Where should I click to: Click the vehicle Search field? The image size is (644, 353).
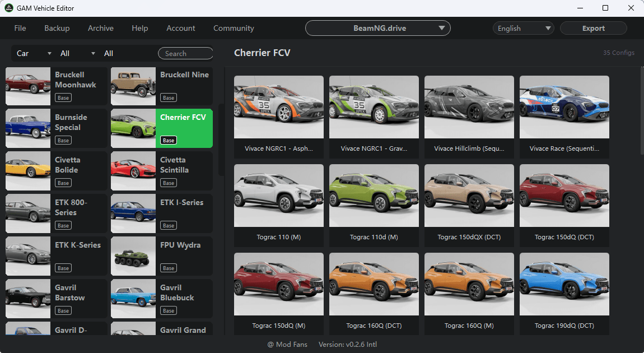click(185, 53)
